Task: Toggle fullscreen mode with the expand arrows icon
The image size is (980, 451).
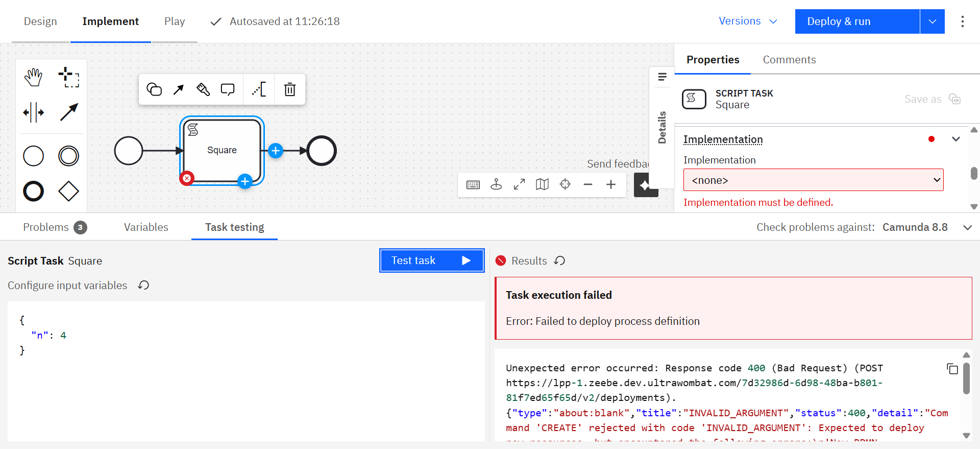Action: pos(519,184)
